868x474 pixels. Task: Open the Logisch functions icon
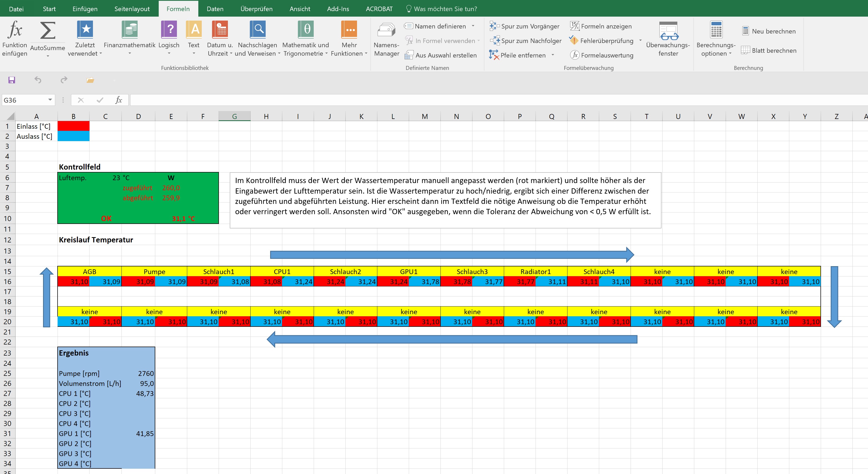(169, 30)
